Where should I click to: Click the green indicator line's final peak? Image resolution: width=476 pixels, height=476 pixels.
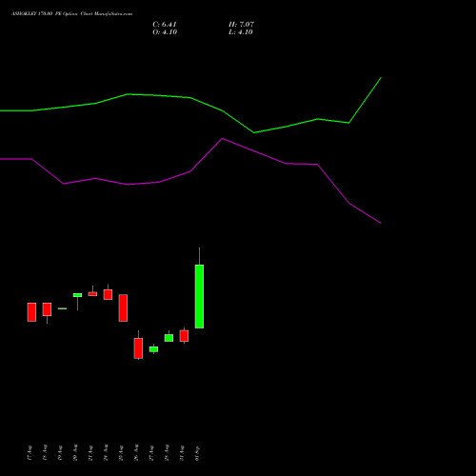(381, 77)
